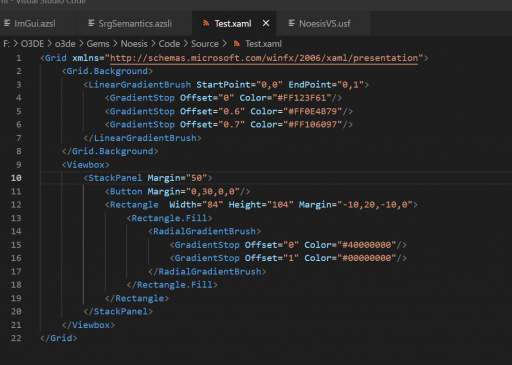Click the NoesisVS.usf file icon

292,23
